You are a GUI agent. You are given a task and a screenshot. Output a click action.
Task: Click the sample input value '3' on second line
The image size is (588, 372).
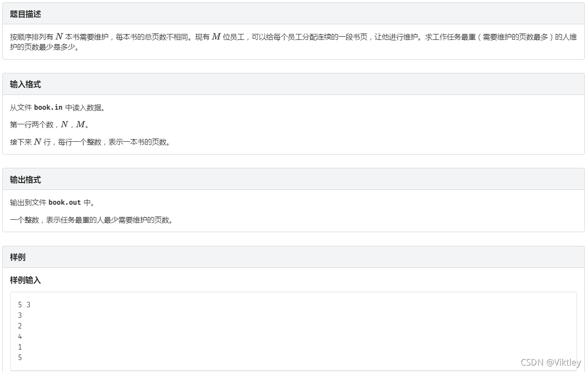click(20, 316)
